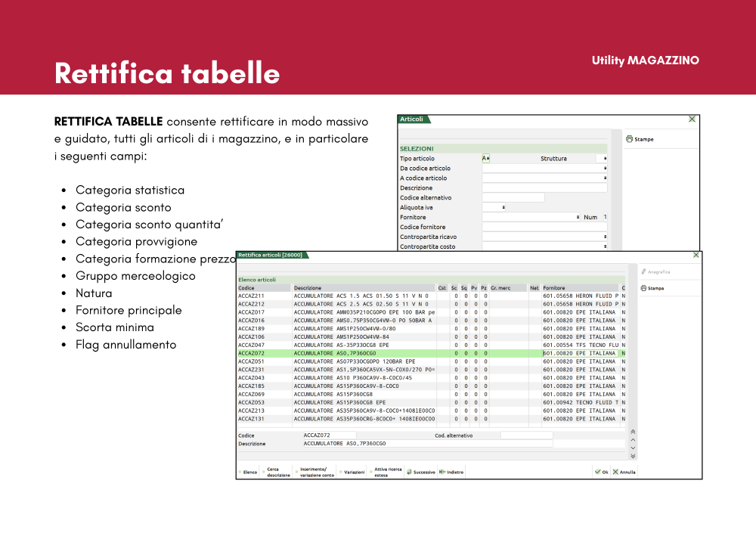Image resolution: width=756 pixels, height=533 pixels.
Task: Open the Contropartita ricavo dropdown
Action: click(604, 237)
